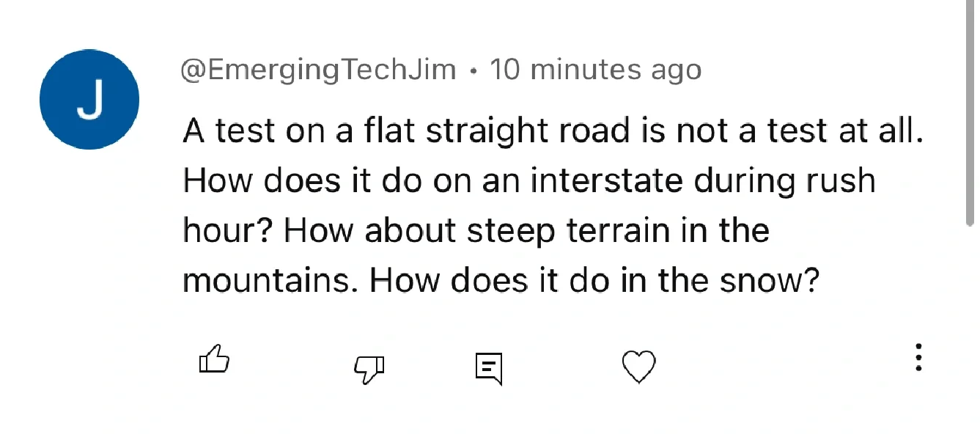Like the comment with thumbs up icon
Screen dimensions: 980x440
[x=215, y=359]
